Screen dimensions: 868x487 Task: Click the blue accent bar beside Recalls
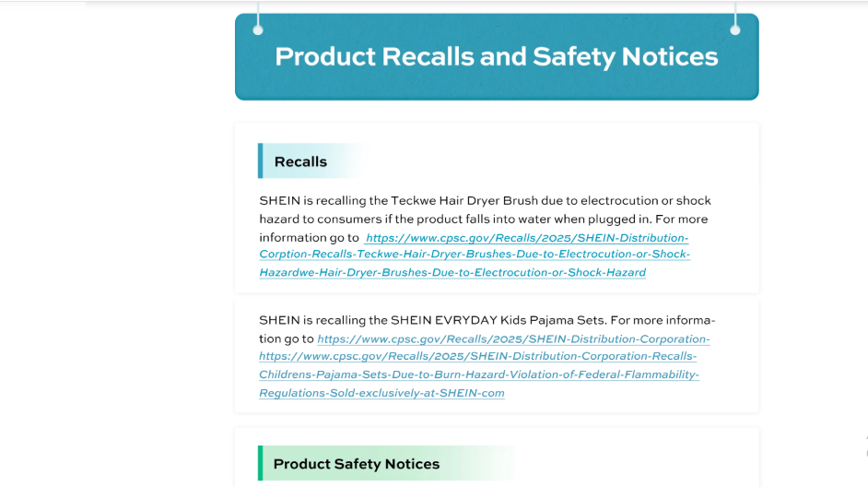(260, 160)
